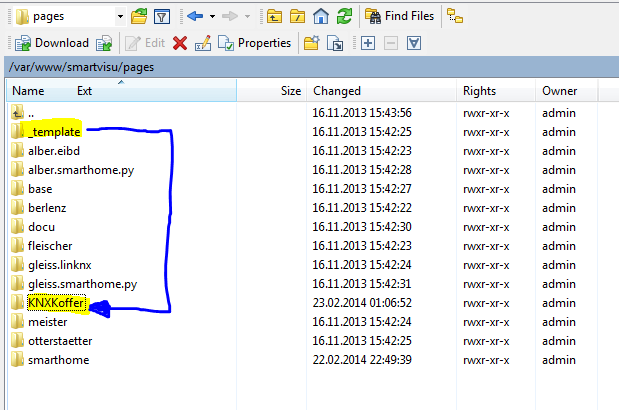Select the berlenz folder

coord(47,208)
